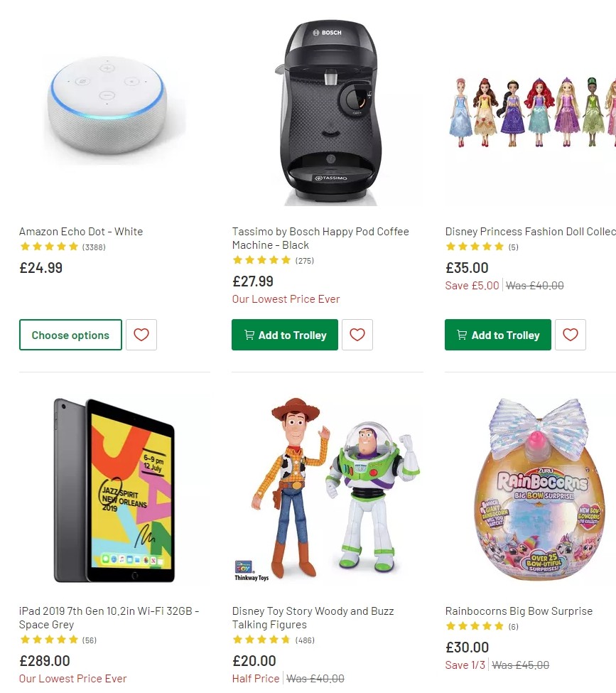Click Choose options for the Amazon Echo Dot

click(x=70, y=335)
